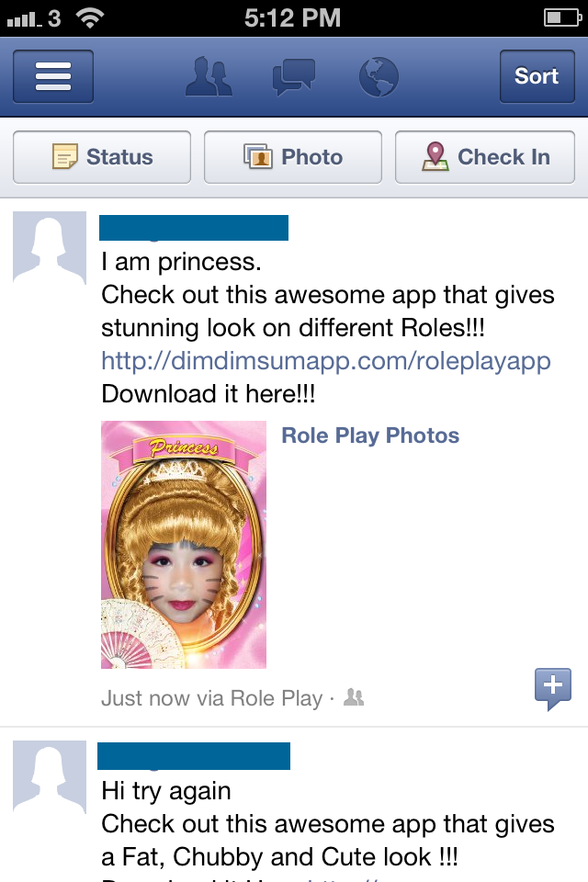588x882 pixels.
Task: Tap the 'Just now via Role Play' timestamp
Action: (x=211, y=699)
